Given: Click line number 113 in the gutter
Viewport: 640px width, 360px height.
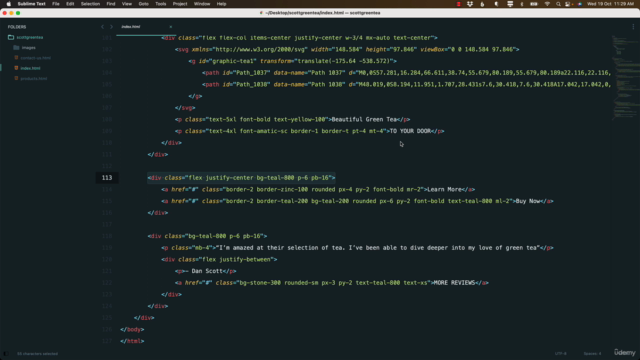Looking at the screenshot, I should [107, 178].
